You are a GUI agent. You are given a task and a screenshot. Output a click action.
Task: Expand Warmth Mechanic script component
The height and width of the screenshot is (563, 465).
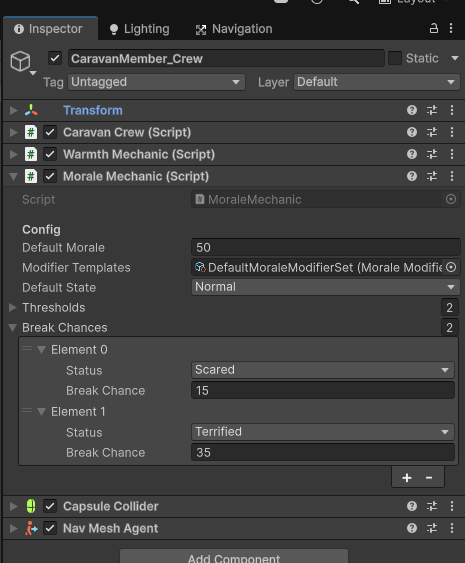coord(13,154)
